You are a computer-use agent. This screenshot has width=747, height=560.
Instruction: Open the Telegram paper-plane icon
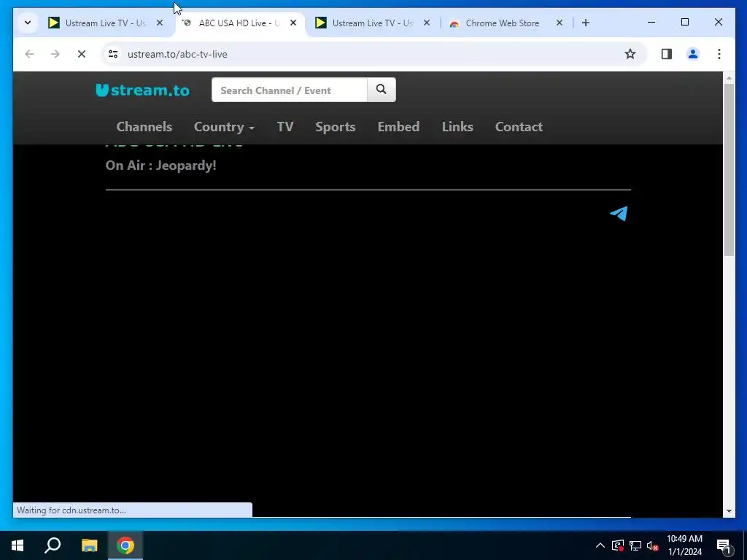[x=619, y=214]
